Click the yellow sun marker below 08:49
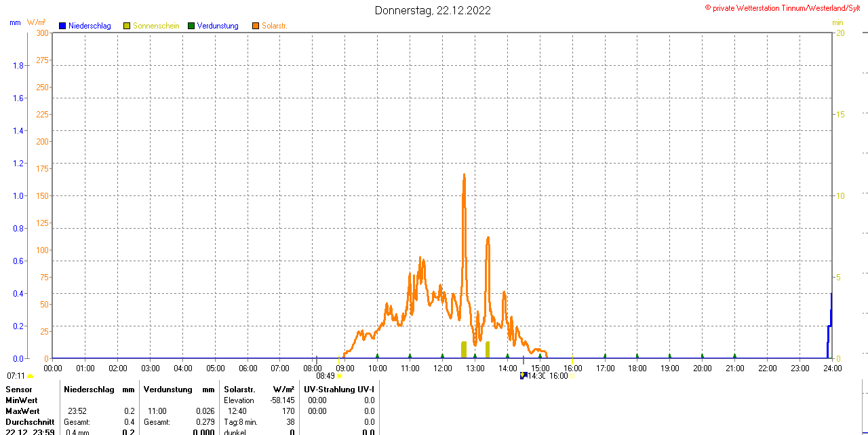Screen dimensions: 868x435 tap(339, 376)
